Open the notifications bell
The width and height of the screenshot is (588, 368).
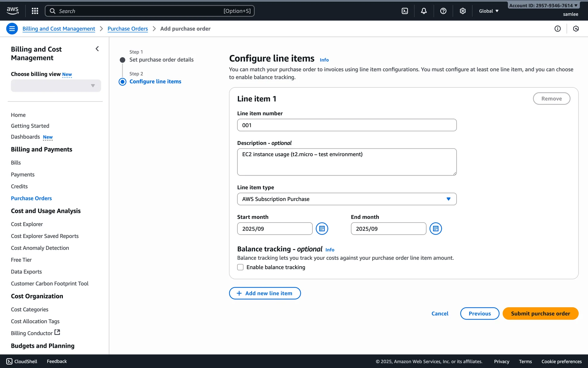(x=424, y=11)
